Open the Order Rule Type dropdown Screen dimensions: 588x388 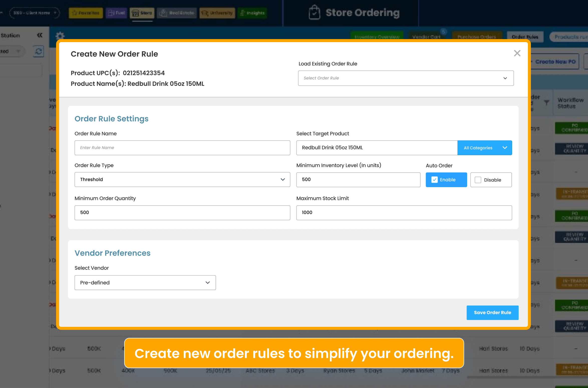[182, 179]
